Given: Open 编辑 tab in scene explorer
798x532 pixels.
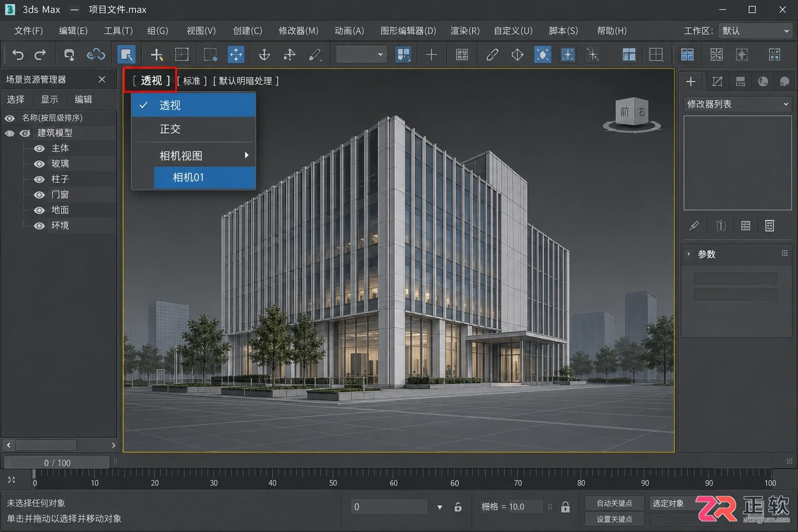Looking at the screenshot, I should (x=83, y=100).
